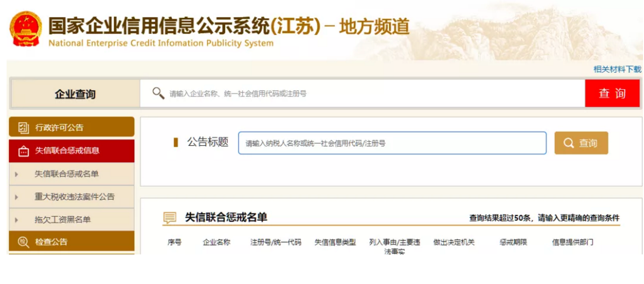Image resolution: width=644 pixels, height=284 pixels.
Task: Expand the arrow beside 重大税收违法案件公告
Action: pos(16,197)
